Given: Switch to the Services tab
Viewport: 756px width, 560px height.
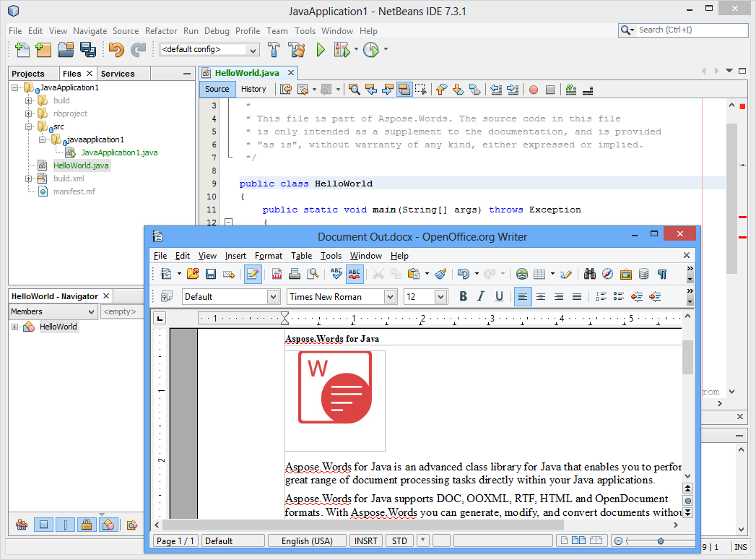Looking at the screenshot, I should [117, 74].
